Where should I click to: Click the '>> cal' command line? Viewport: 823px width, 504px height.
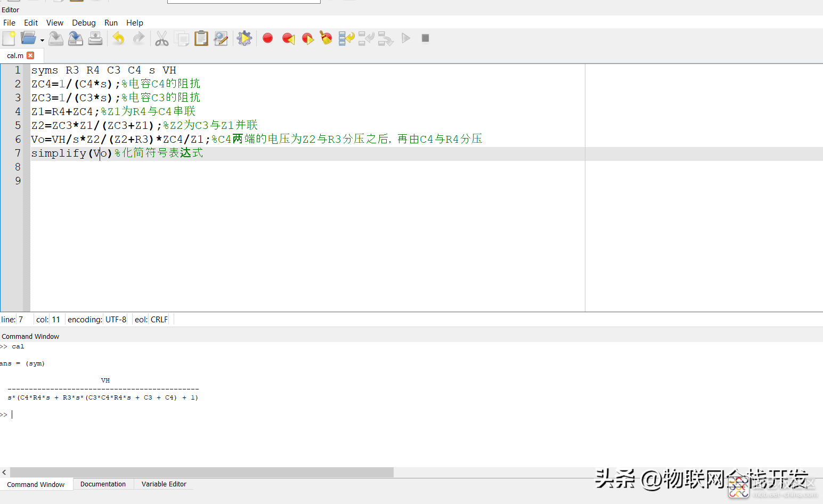pos(12,346)
